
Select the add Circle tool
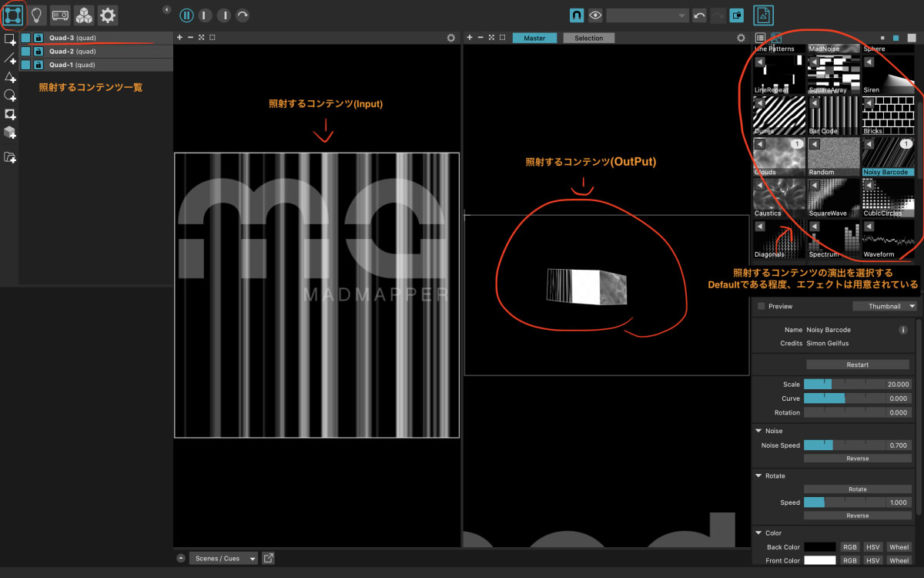9,96
